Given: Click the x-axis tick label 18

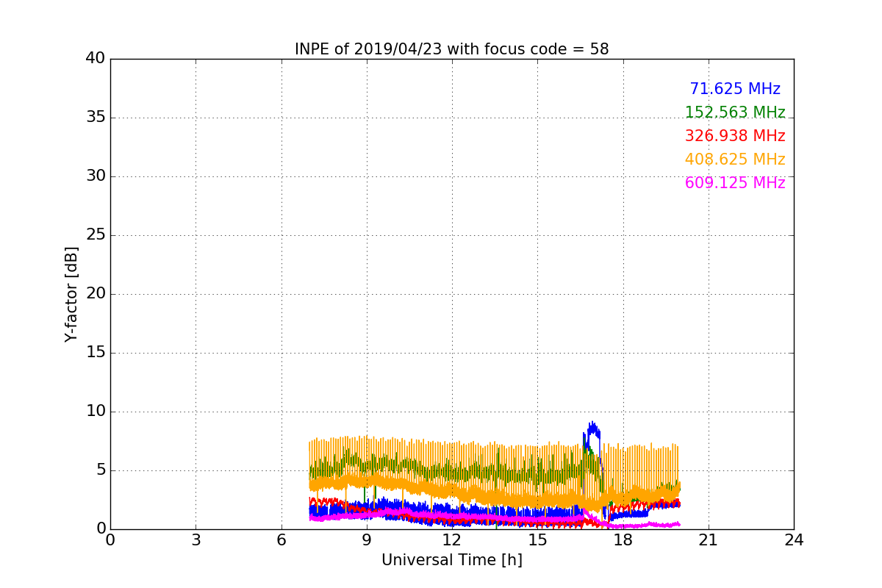Looking at the screenshot, I should [x=623, y=540].
